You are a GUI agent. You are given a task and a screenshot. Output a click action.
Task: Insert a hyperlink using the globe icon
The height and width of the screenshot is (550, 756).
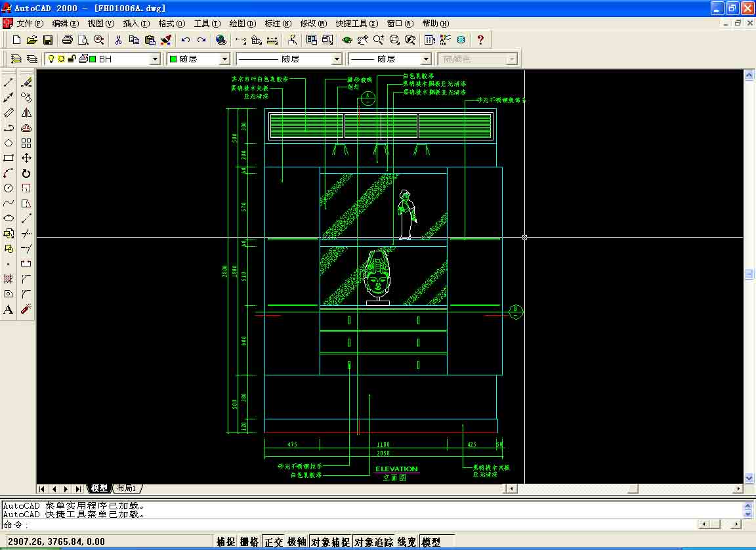coord(220,40)
